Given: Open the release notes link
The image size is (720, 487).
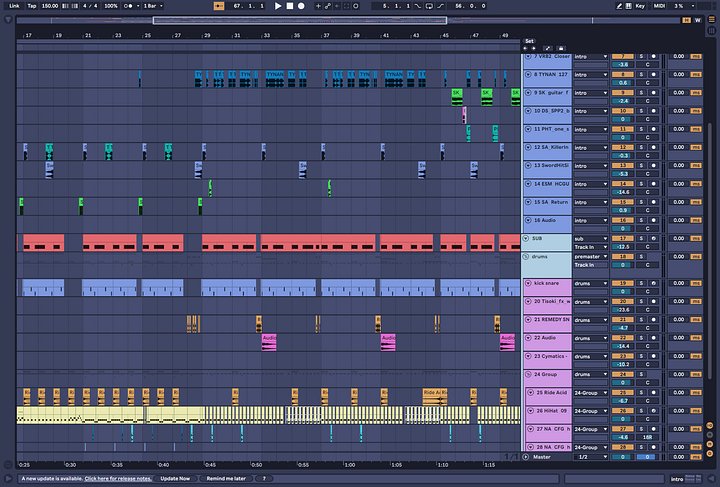Looking at the screenshot, I should point(117,478).
